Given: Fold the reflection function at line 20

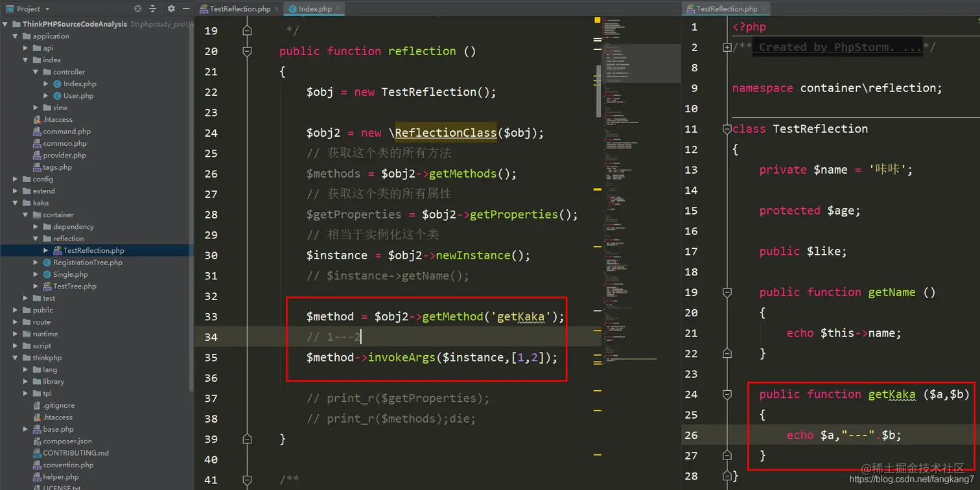Looking at the screenshot, I should (x=247, y=51).
